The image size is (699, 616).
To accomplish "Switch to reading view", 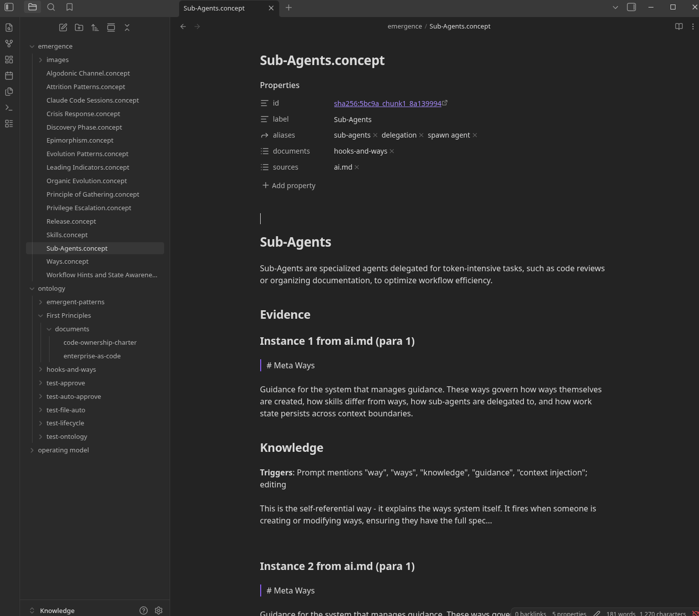I will (x=678, y=27).
